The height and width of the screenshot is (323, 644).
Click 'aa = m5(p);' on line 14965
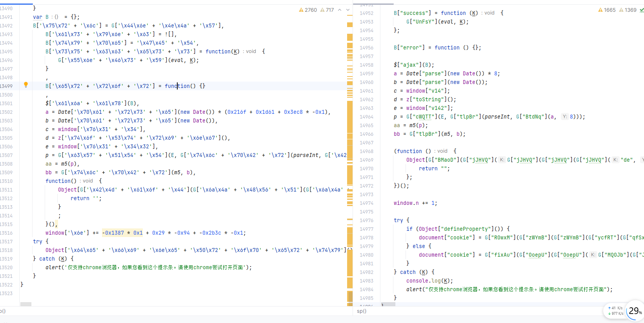pyautogui.click(x=411, y=125)
